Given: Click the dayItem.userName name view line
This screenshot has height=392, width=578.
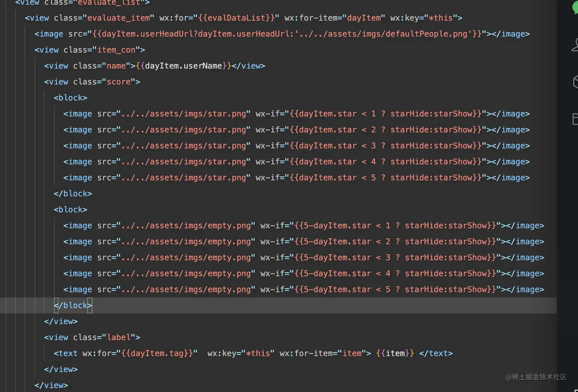Looking at the screenshot, I should [x=154, y=66].
